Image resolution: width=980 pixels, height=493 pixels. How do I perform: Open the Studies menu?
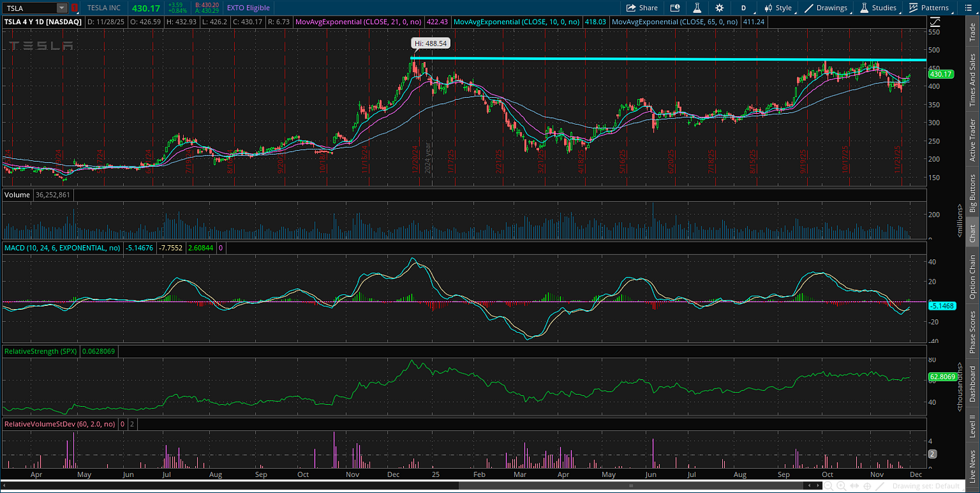pos(878,8)
